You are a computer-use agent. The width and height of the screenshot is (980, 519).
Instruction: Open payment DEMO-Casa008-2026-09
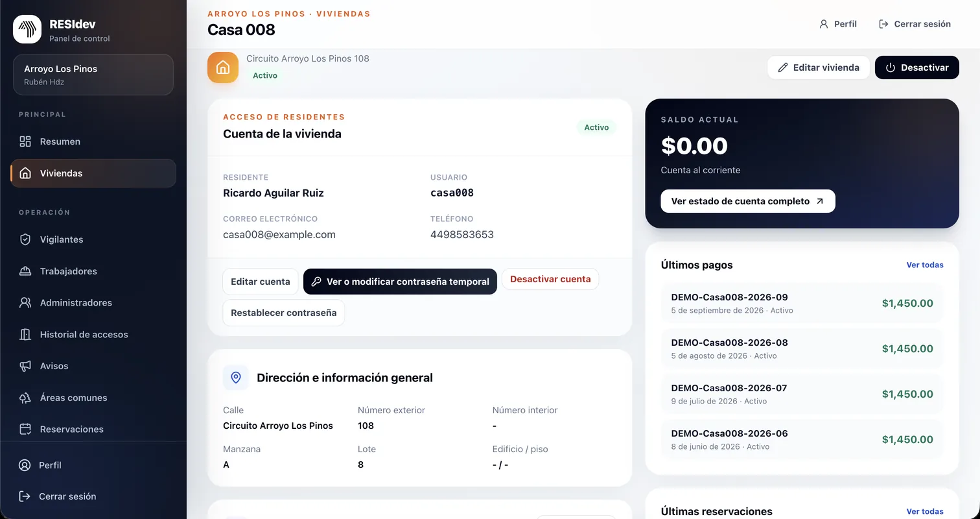click(802, 303)
